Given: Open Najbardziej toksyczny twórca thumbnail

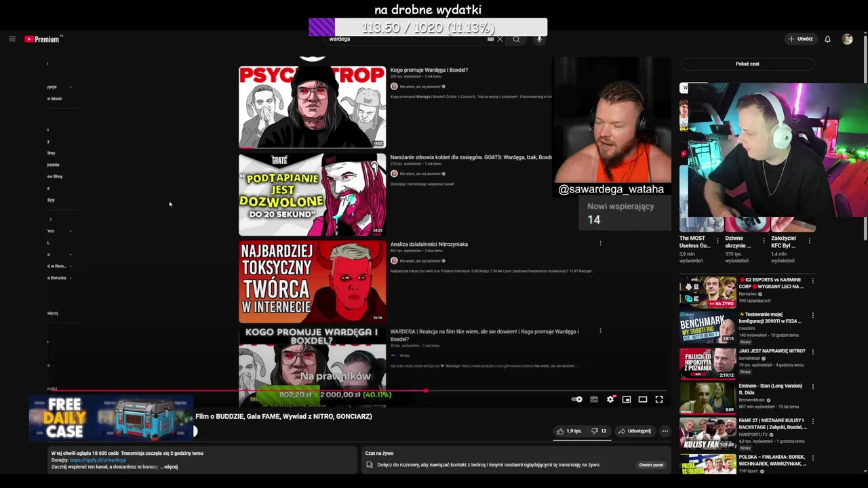Looking at the screenshot, I should [312, 282].
